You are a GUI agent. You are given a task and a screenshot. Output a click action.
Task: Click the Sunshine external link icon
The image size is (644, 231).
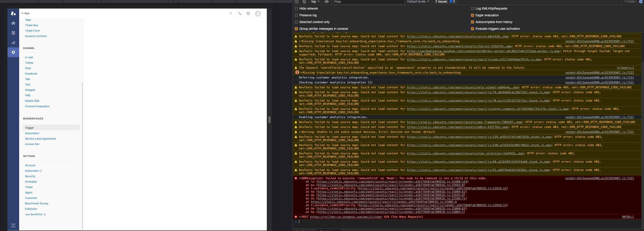coord(45,214)
